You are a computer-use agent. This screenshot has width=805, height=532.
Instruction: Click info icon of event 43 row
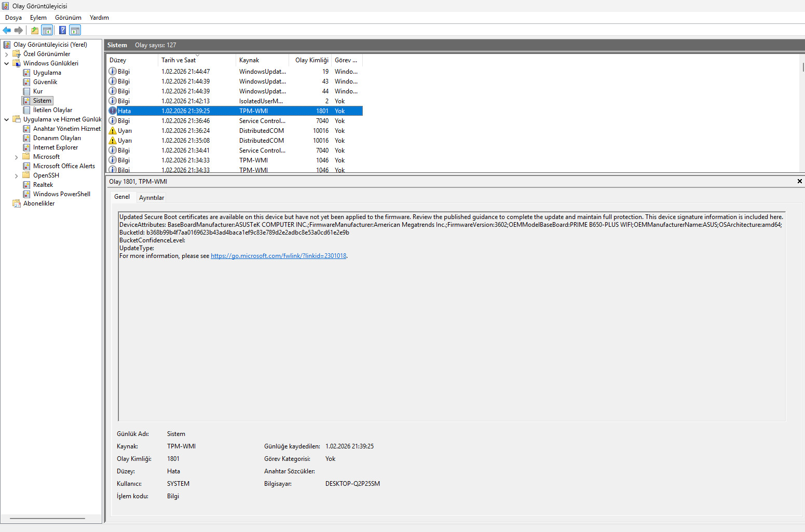coord(113,81)
